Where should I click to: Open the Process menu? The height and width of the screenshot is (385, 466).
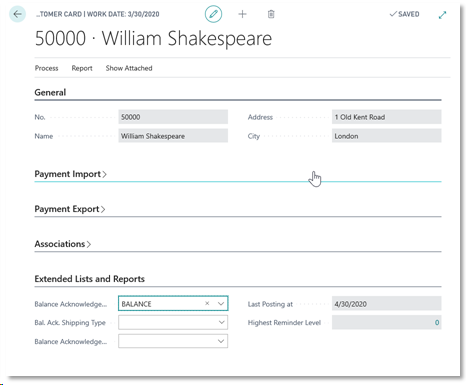pyautogui.click(x=46, y=68)
